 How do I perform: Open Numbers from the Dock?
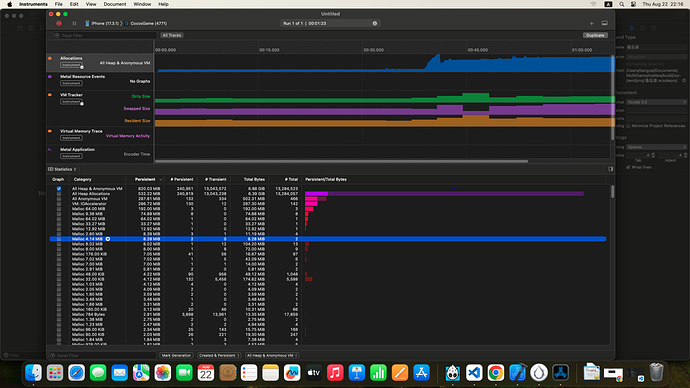tap(378, 373)
